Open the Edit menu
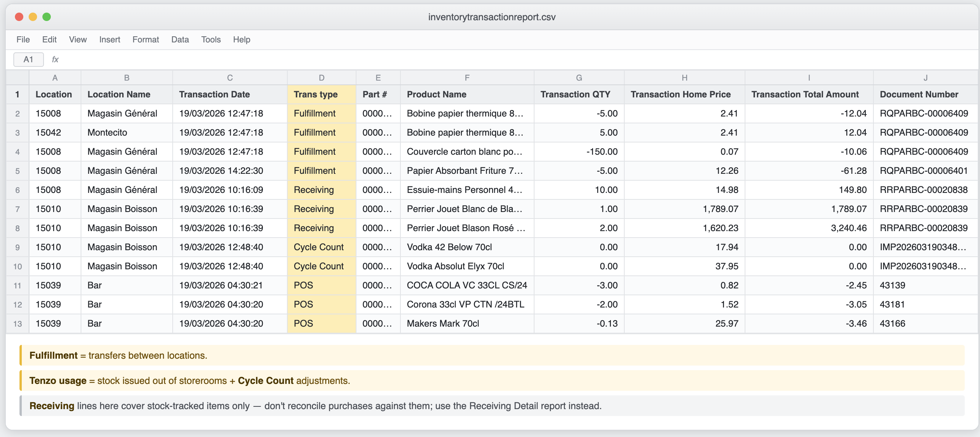980x437 pixels. coord(49,40)
